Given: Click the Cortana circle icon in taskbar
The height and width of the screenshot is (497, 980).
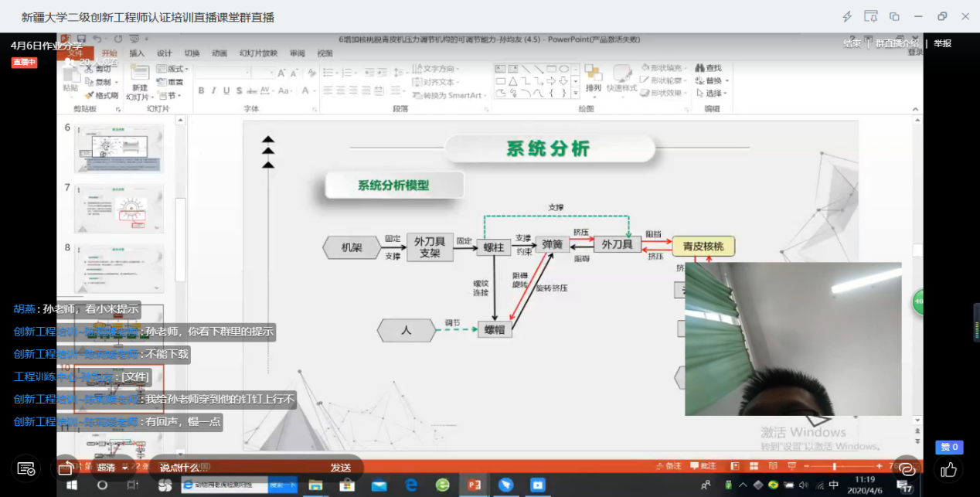Looking at the screenshot, I should tap(102, 485).
